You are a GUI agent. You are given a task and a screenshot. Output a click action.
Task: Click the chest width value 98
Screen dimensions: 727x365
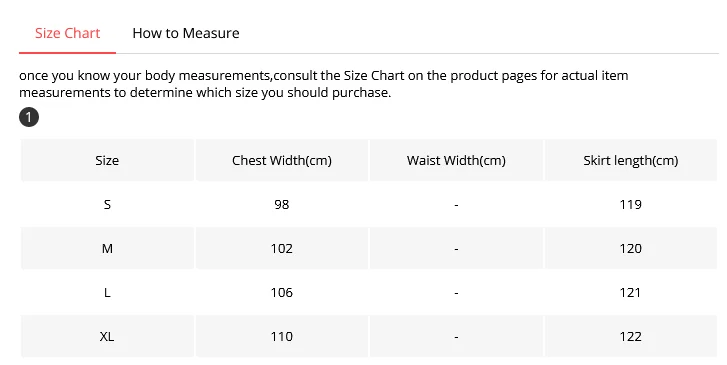(282, 204)
